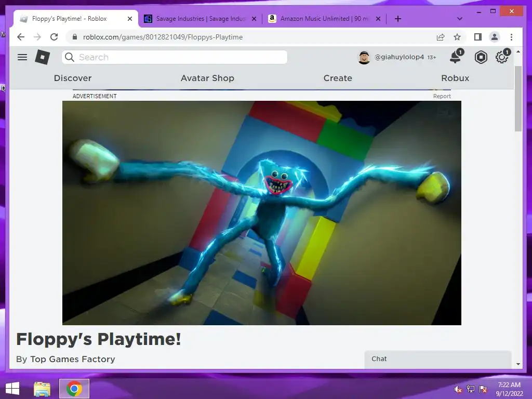The height and width of the screenshot is (399, 532).
Task: Expand the tab search chevron
Action: [x=460, y=19]
